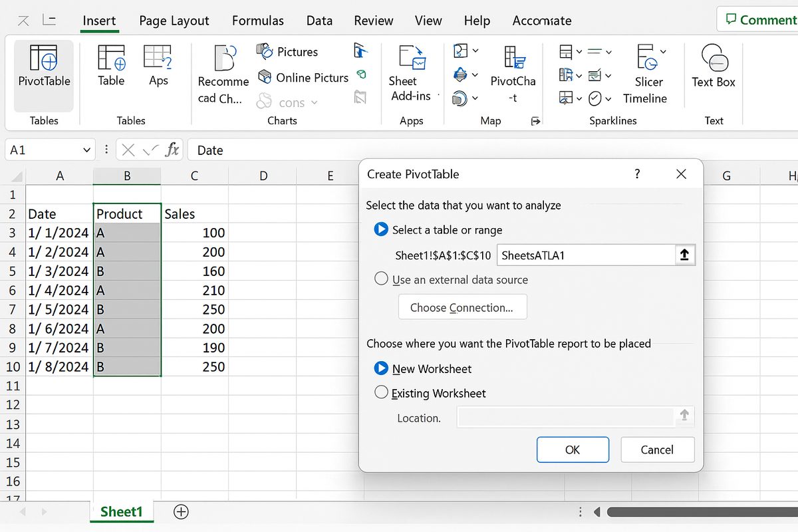This screenshot has height=532, width=798.
Task: Choose Use an external data source option
Action: pos(381,279)
